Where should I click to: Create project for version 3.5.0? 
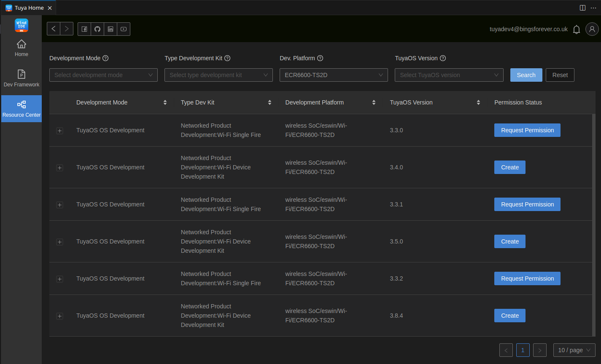coord(510,241)
